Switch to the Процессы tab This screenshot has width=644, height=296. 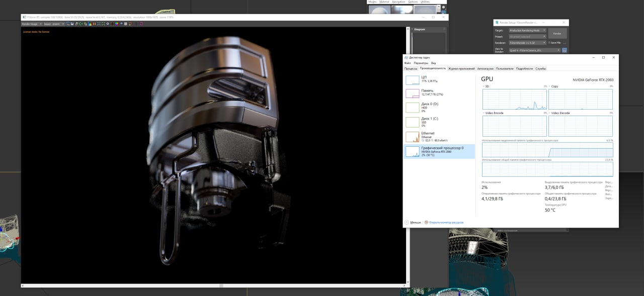(x=411, y=68)
